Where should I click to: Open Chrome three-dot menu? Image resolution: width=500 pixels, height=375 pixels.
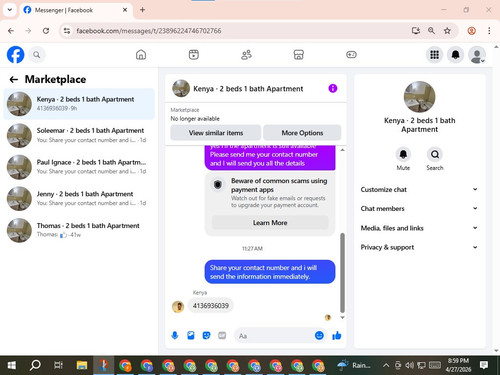[x=489, y=31]
